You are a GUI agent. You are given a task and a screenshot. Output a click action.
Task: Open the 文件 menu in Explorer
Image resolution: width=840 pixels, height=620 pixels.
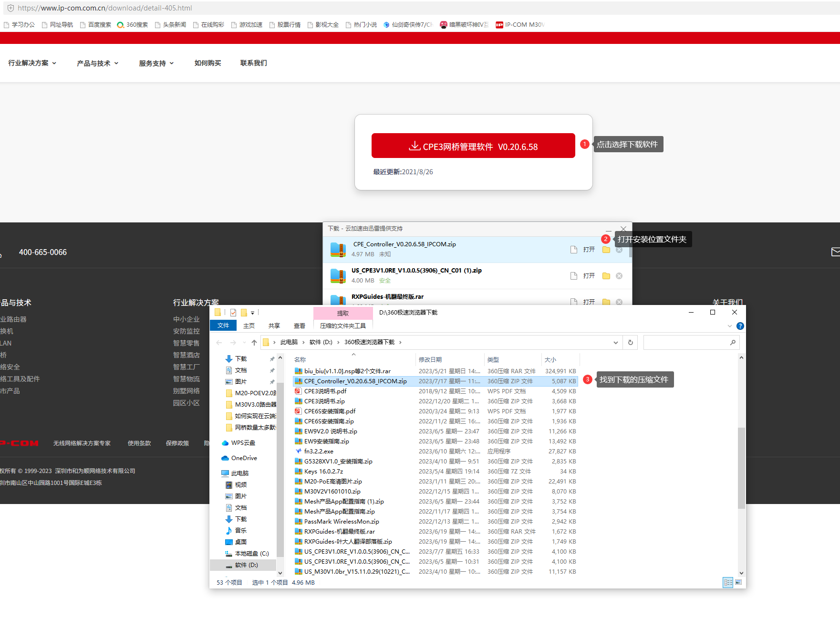[x=223, y=326]
